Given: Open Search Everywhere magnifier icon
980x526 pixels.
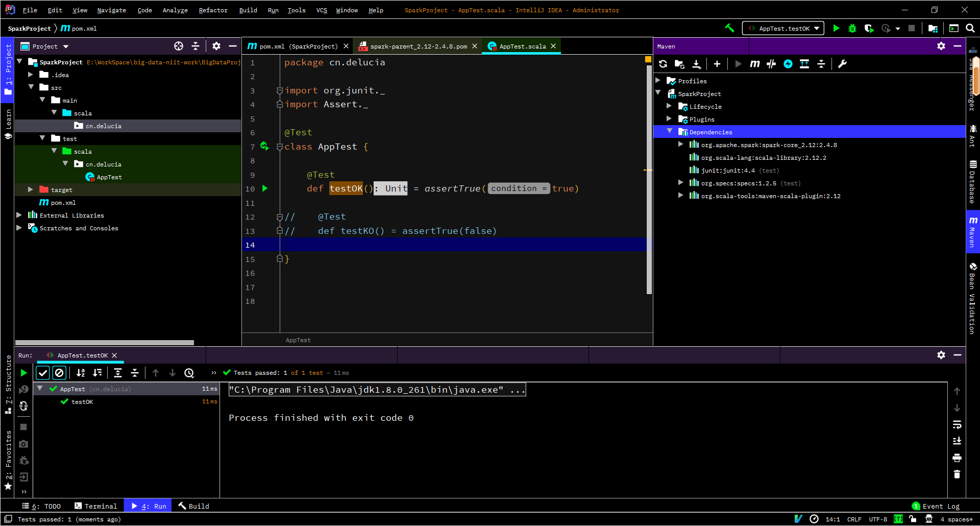Looking at the screenshot, I should 970,28.
